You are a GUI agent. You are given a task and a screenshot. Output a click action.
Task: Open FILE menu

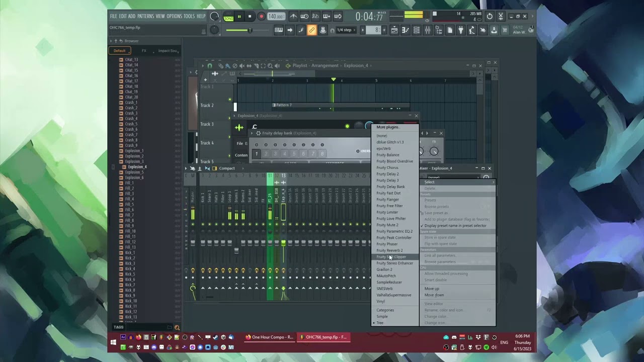[114, 16]
